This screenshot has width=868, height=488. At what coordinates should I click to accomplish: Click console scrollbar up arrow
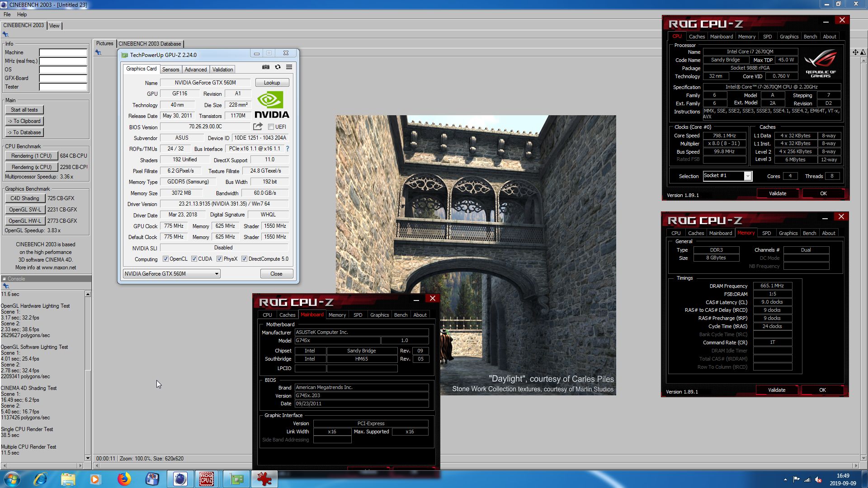point(88,294)
